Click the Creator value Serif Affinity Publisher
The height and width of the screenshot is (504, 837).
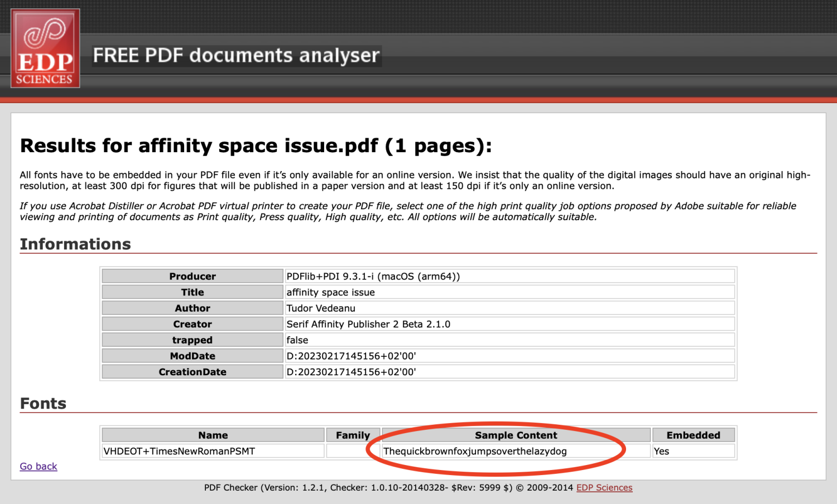point(368,324)
